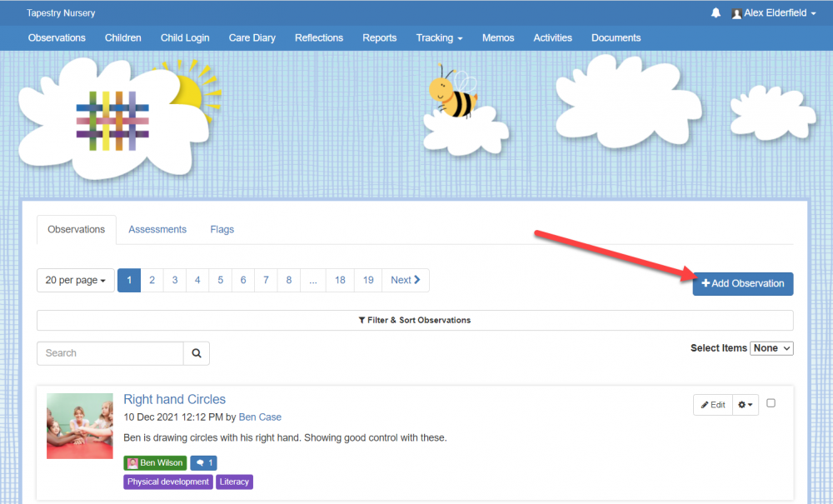
Task: Expand Filter & Sort Observations panel
Action: click(415, 320)
